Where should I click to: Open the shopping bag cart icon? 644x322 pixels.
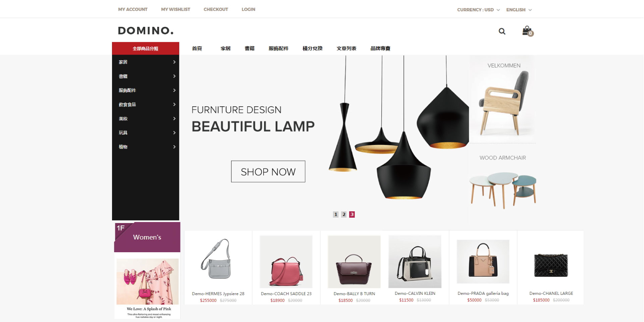[528, 31]
